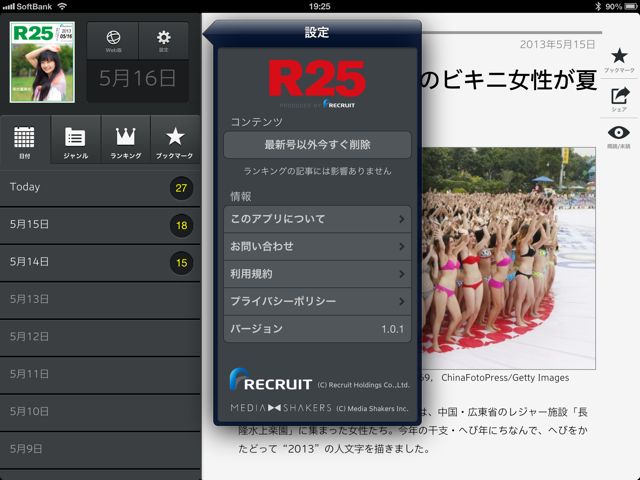
Task: Tap the 27 count badge on Today
Action: [x=181, y=188]
